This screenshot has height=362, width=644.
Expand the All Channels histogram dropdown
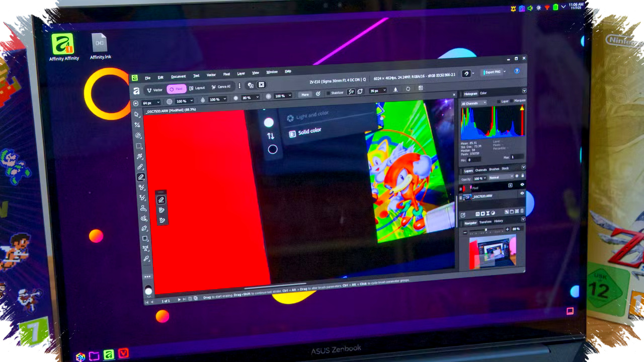pyautogui.click(x=474, y=103)
